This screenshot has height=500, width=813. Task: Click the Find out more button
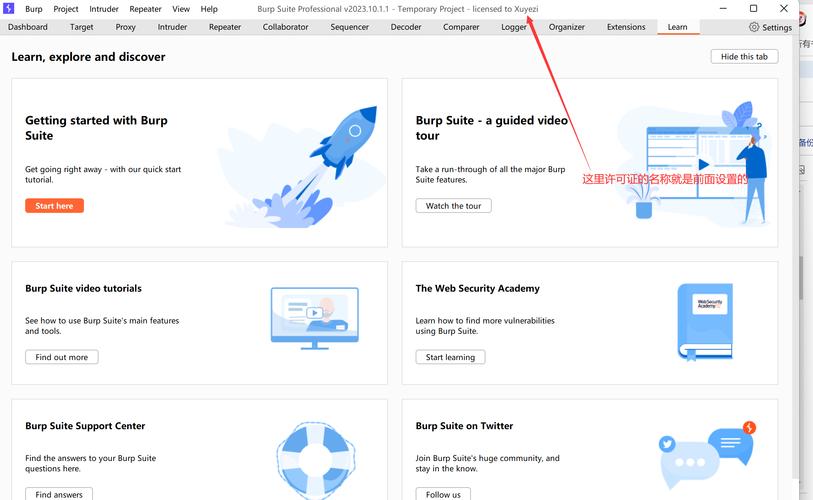click(x=62, y=357)
